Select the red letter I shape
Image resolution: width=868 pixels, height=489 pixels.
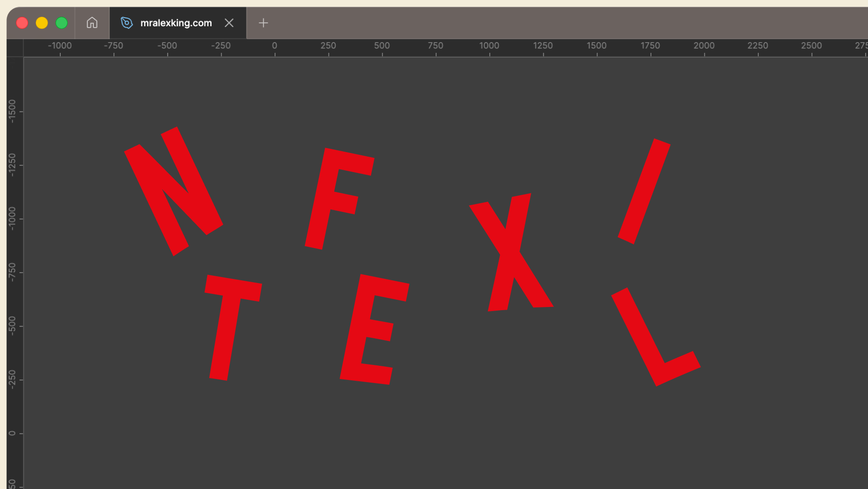pyautogui.click(x=644, y=191)
